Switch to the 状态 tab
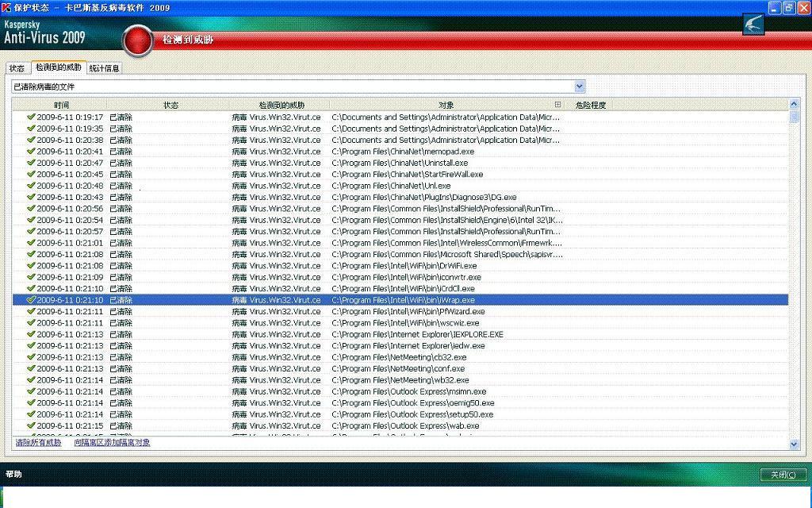The width and height of the screenshot is (812, 508). [x=17, y=68]
